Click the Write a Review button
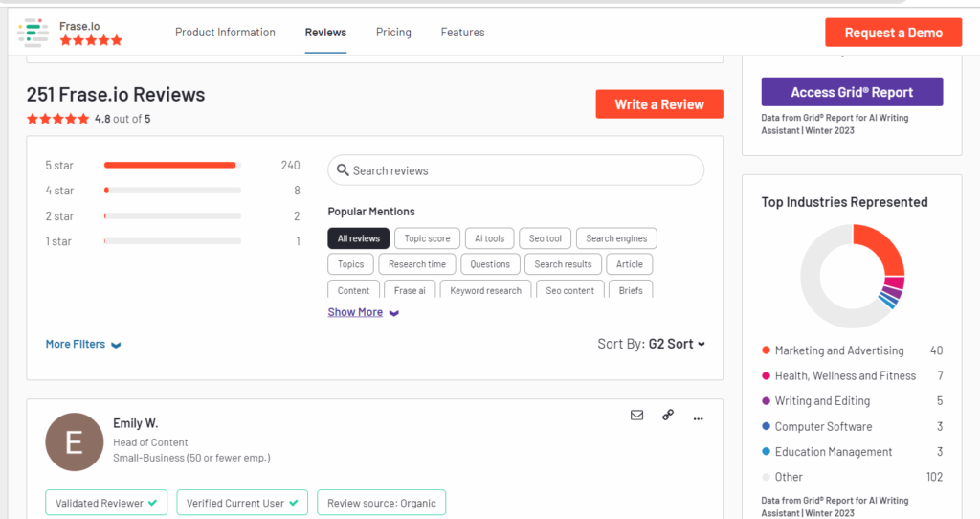 tap(659, 104)
